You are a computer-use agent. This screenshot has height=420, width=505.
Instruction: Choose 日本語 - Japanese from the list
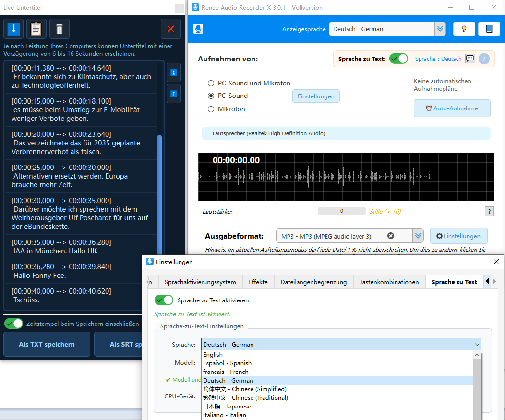337,406
